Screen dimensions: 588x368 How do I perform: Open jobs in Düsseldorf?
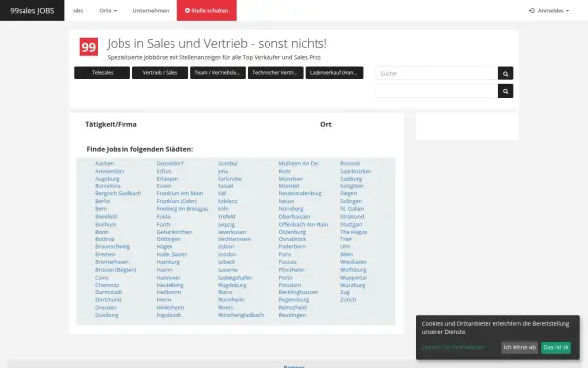click(x=170, y=163)
